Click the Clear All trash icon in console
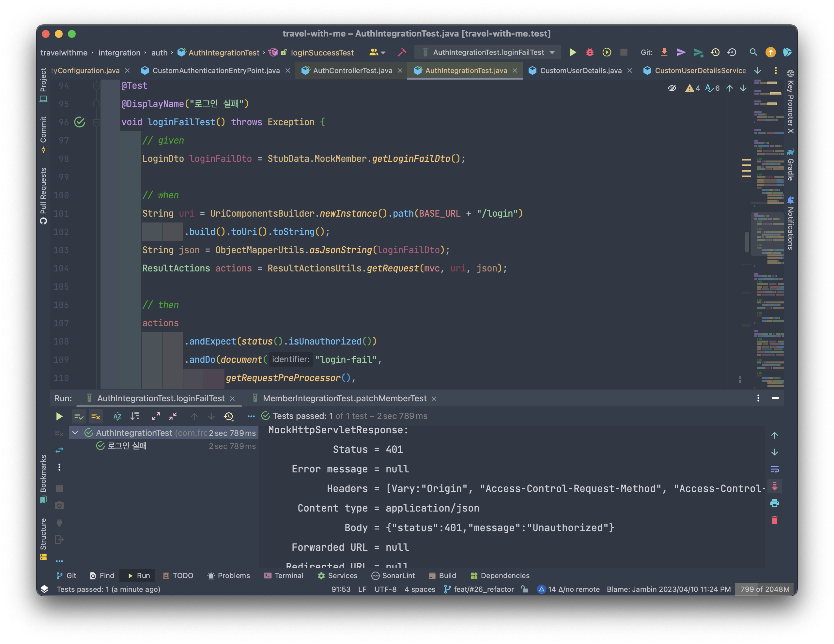 click(774, 520)
